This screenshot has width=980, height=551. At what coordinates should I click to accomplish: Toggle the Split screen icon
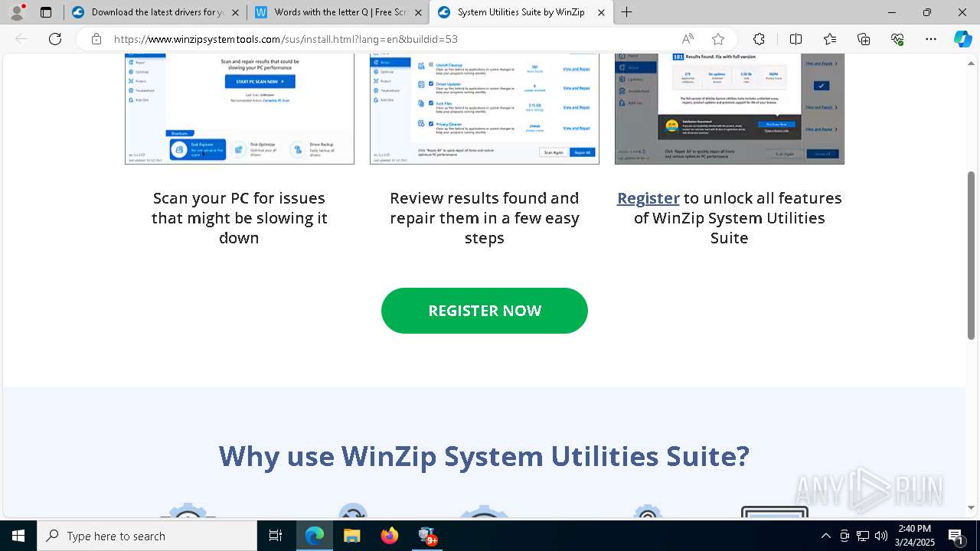click(x=795, y=39)
